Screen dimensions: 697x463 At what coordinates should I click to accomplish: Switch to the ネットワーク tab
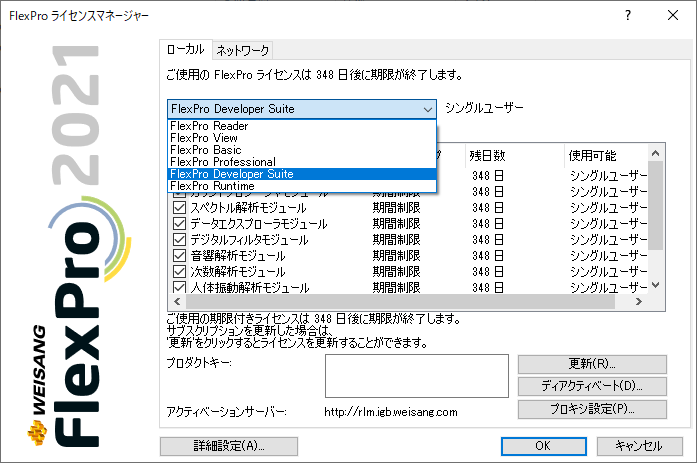pos(242,51)
